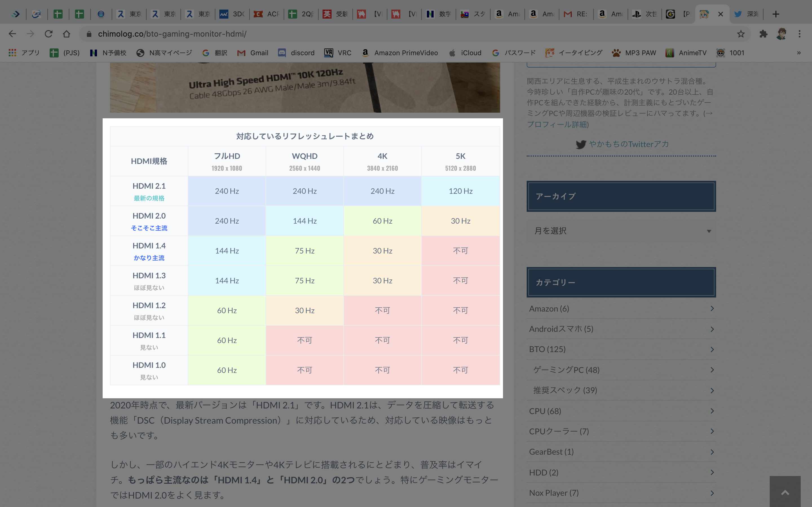Image resolution: width=812 pixels, height=507 pixels.
Task: Click the home icon in toolbar
Action: tap(67, 34)
